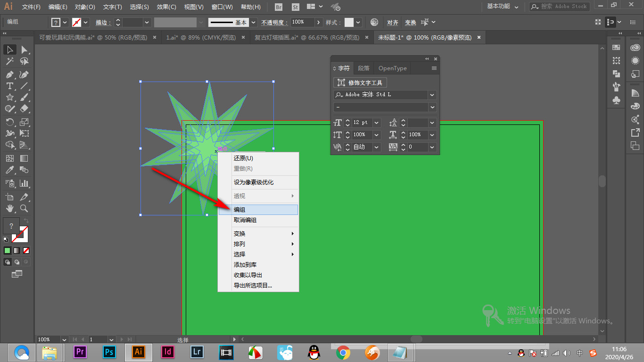Reset to default fill and stroke
The width and height of the screenshot is (644, 362).
(x=6, y=239)
